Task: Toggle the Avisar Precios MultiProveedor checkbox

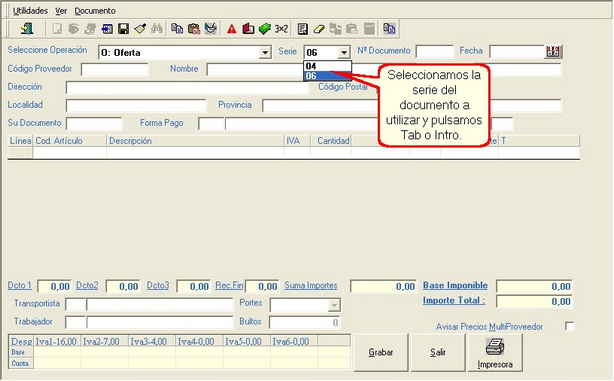Action: click(569, 326)
